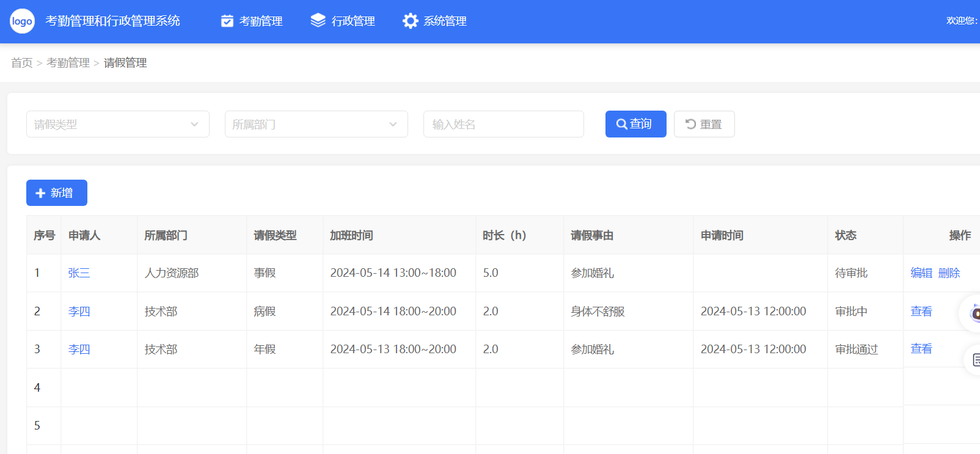Open the 系统管理 top menu
The height and width of the screenshot is (454, 980).
click(434, 21)
